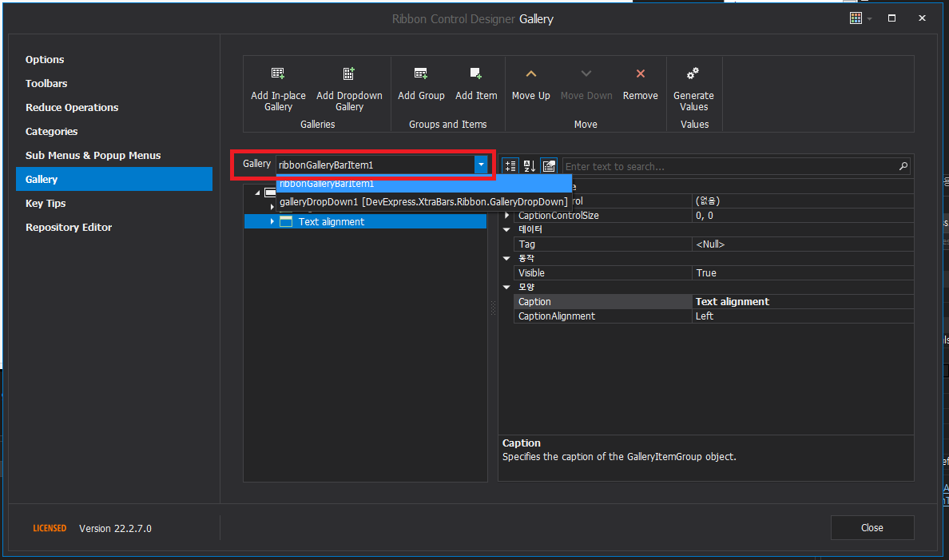Image resolution: width=949 pixels, height=560 pixels.
Task: Collapse the root gallery tree node
Action: pyautogui.click(x=258, y=193)
